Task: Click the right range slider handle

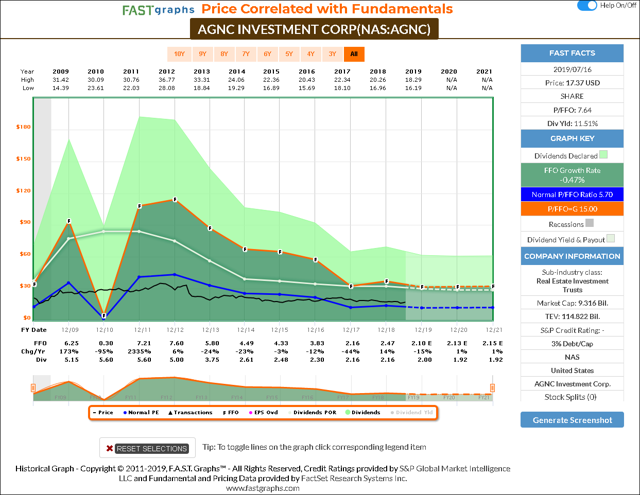Action: point(492,388)
